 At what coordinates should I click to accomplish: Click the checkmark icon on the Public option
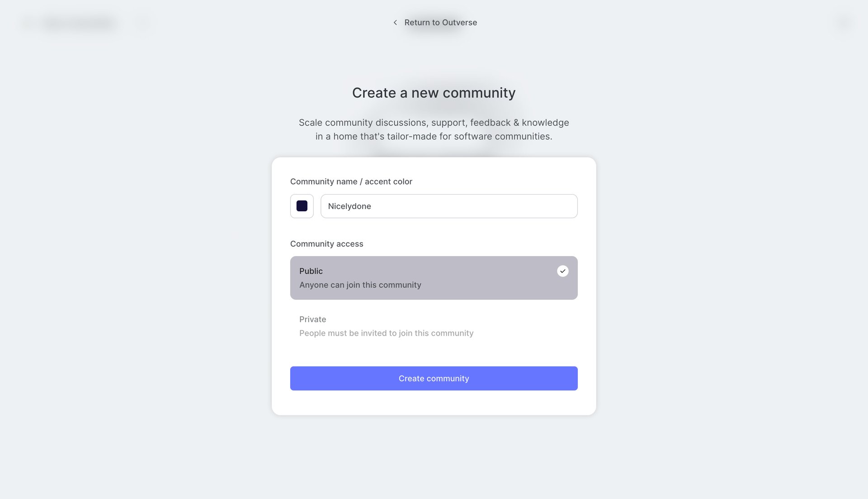coord(562,271)
